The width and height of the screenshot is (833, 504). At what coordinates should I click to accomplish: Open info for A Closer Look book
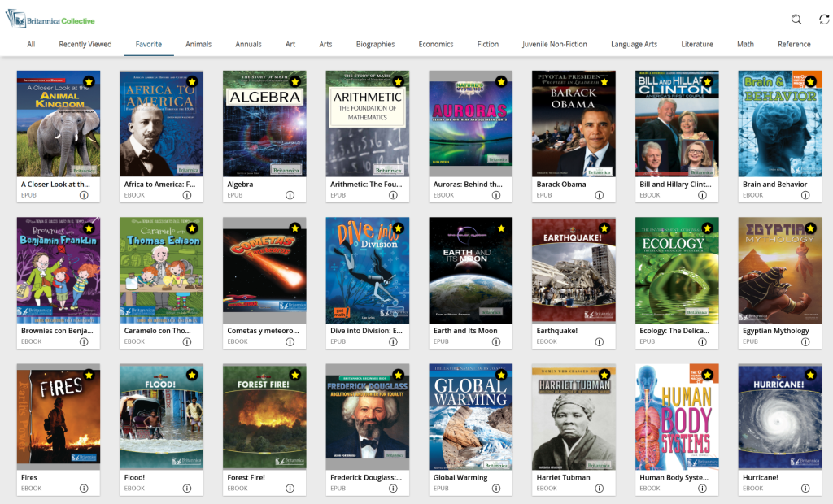coord(84,195)
